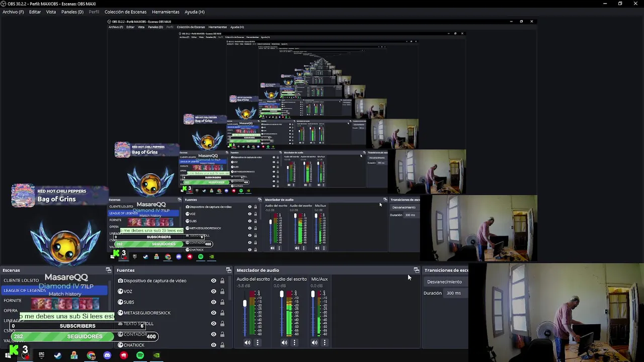Mute the -5.8 dB Audio del escritorio channel
The height and width of the screenshot is (362, 644).
(247, 342)
